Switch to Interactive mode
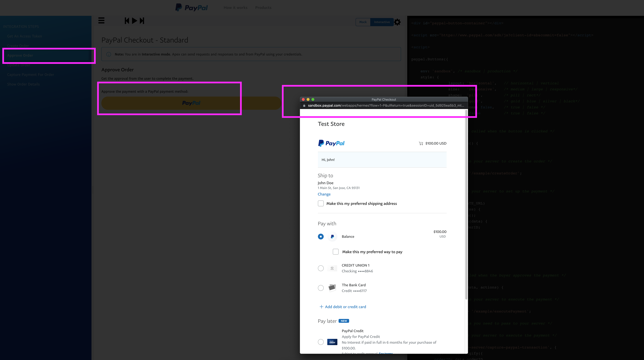The width and height of the screenshot is (644, 360). pos(382,22)
